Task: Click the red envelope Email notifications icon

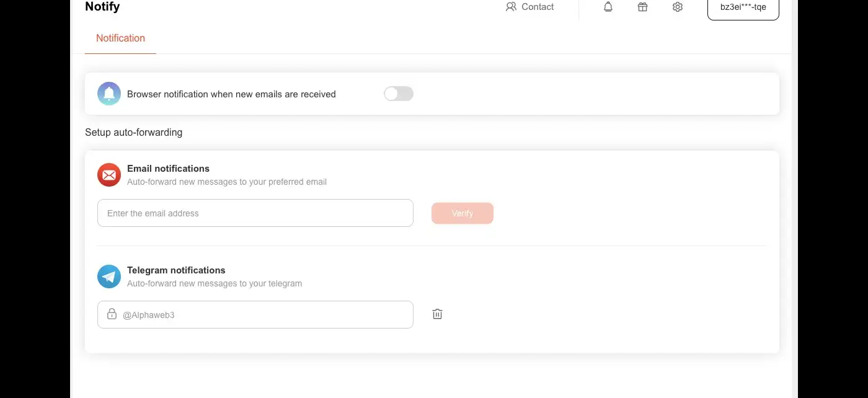Action: (109, 175)
